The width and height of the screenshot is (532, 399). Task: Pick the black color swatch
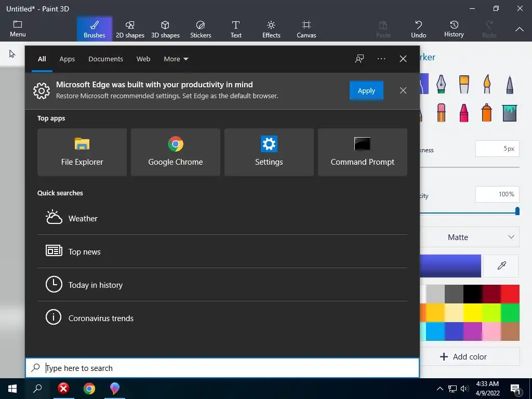(472, 294)
